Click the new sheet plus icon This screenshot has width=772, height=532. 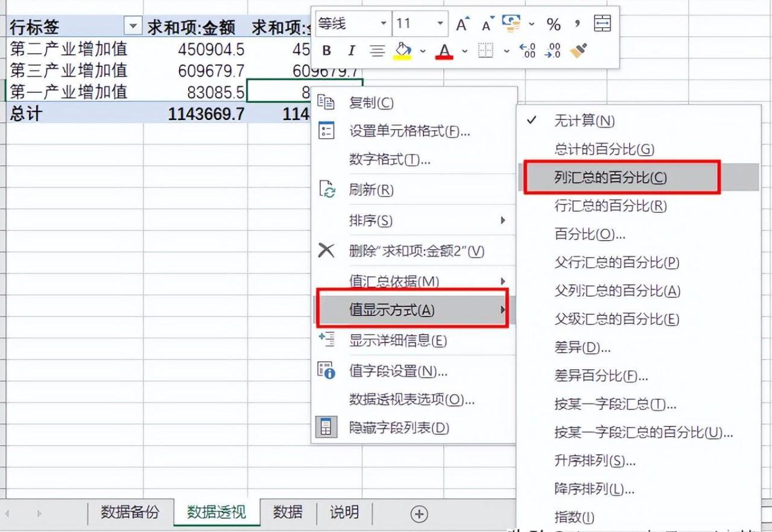(x=419, y=513)
